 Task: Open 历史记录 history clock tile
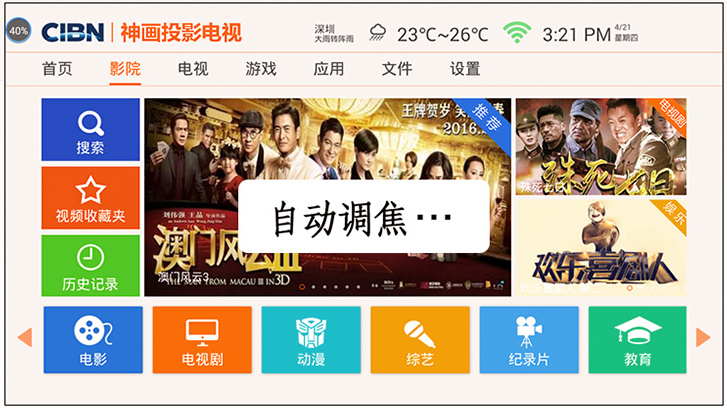tap(90, 265)
